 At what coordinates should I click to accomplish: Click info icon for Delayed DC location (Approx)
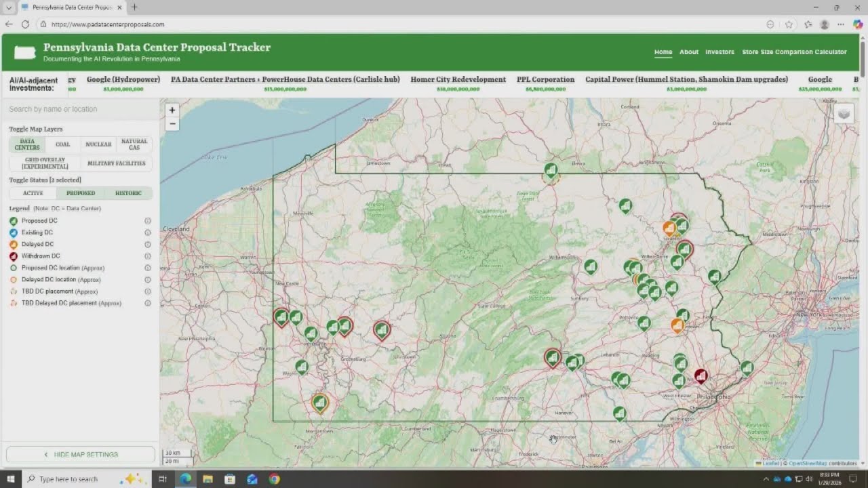(147, 279)
